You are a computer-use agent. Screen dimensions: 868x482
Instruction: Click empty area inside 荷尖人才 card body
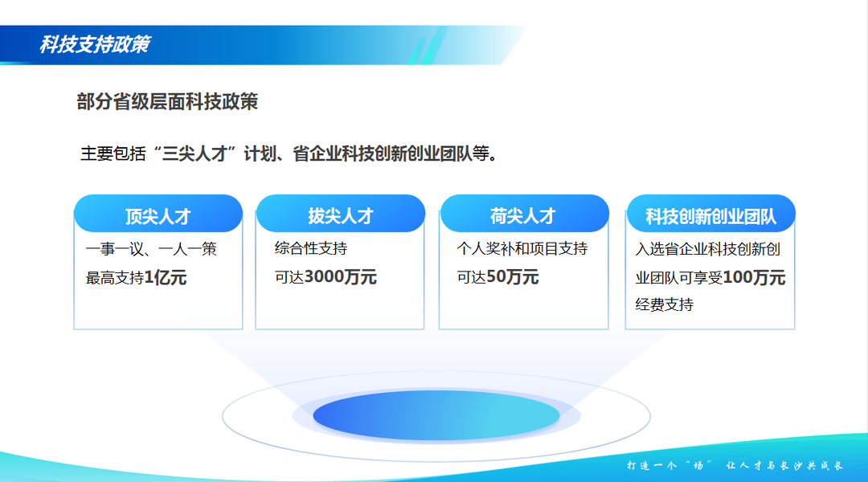coord(523,309)
